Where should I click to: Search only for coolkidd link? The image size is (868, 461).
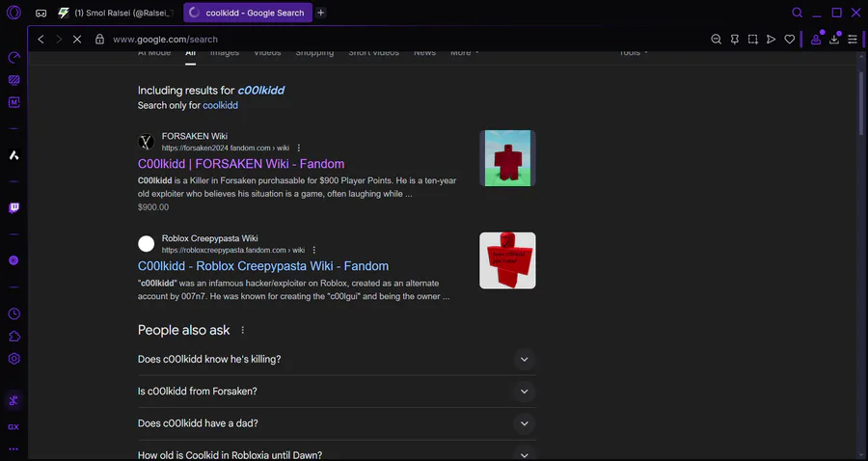(x=220, y=105)
